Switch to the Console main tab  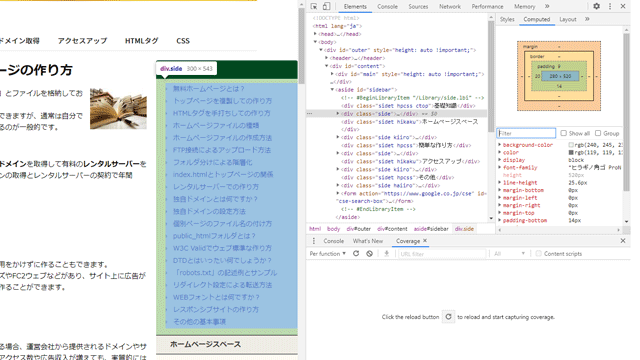point(387,7)
